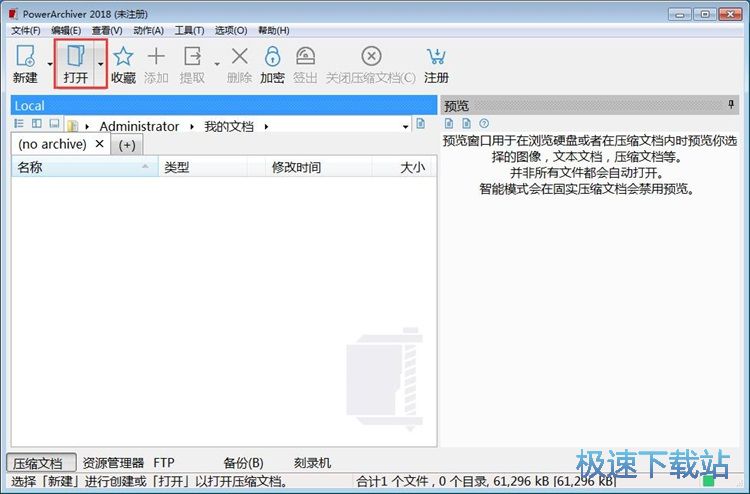
Task: Click Administrator in the path bar
Action: (139, 127)
